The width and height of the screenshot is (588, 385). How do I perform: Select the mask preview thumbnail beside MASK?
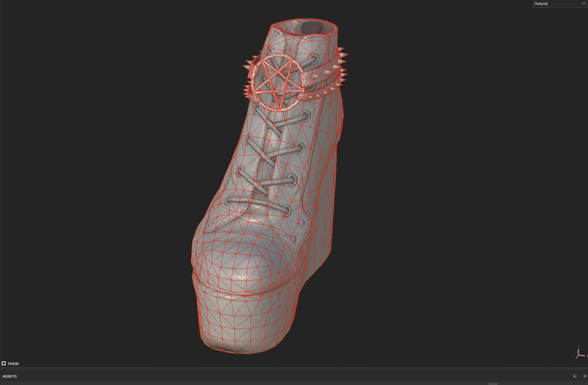coord(4,363)
